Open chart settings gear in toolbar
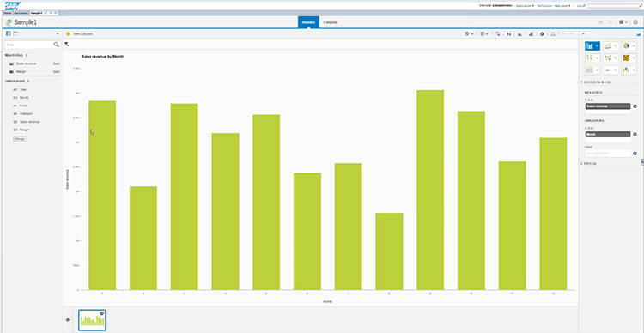Image resolution: width=644 pixels, height=333 pixels. tap(542, 34)
